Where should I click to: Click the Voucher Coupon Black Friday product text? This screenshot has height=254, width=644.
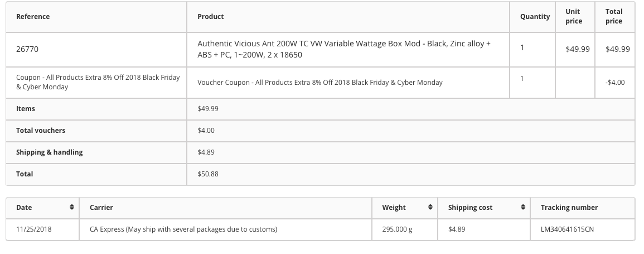pos(320,82)
